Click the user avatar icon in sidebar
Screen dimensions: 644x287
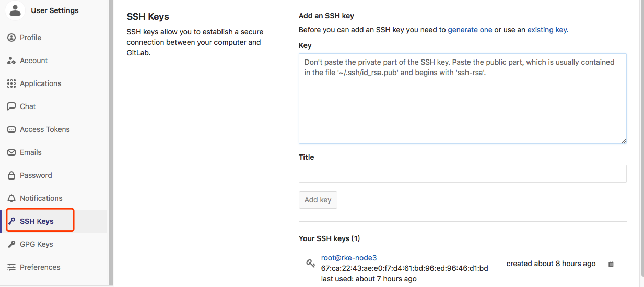tap(16, 10)
